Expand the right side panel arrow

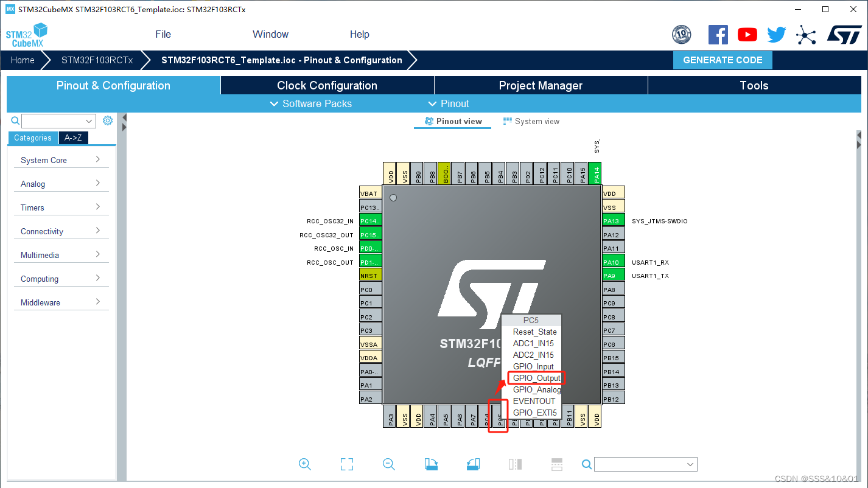pos(859,145)
